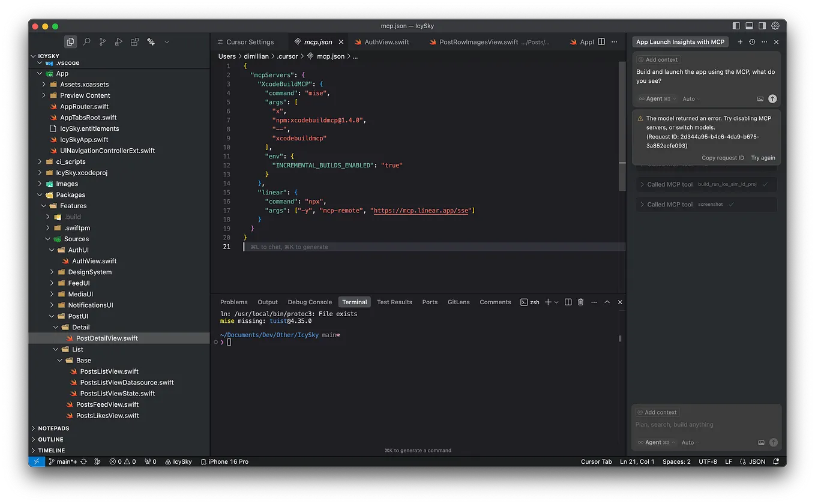
Task: Click the chat prompt input field
Action: pos(690,425)
